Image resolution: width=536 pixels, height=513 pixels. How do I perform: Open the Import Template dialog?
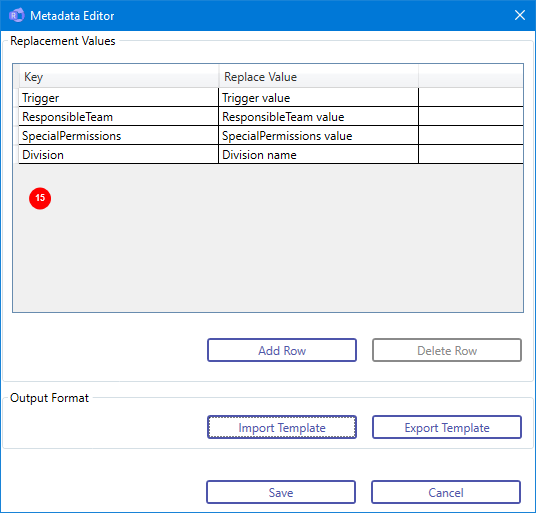[282, 427]
